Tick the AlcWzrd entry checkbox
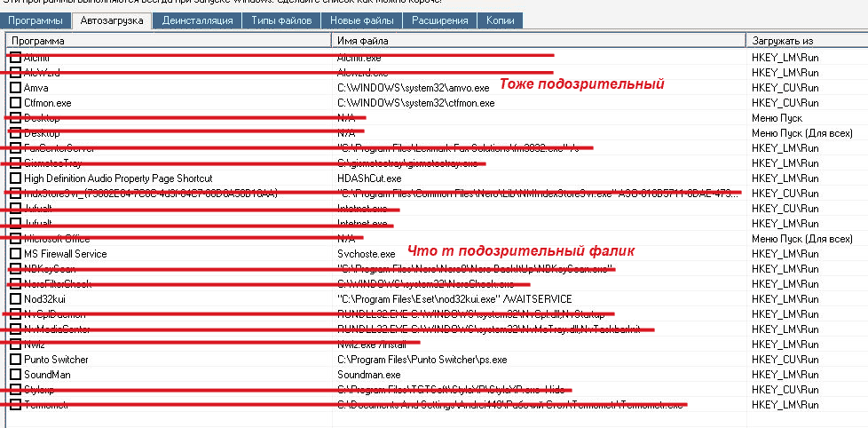 pos(15,73)
